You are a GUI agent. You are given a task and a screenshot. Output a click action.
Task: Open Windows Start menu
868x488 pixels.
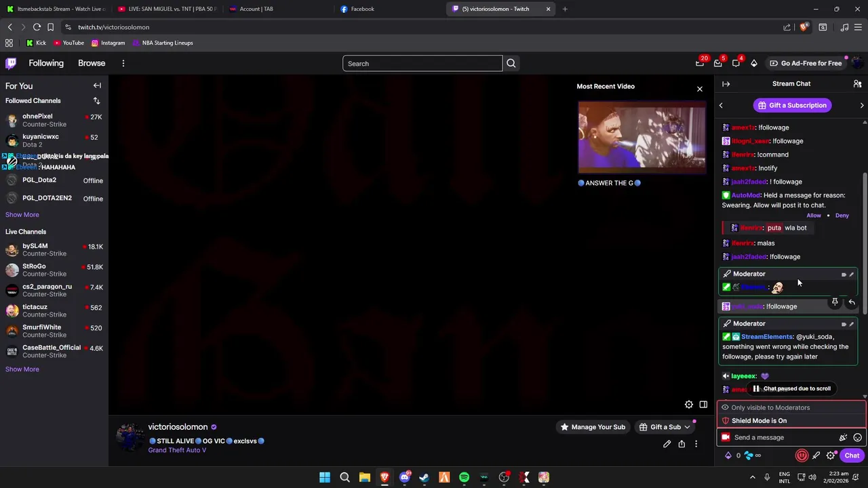[x=325, y=477]
